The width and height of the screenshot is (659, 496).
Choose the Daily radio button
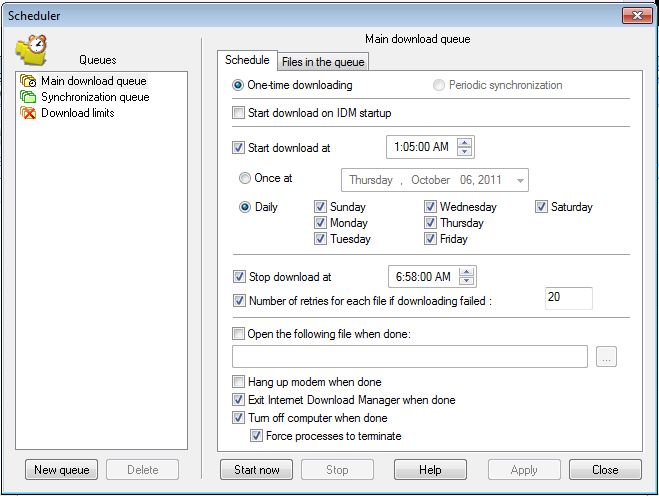[245, 207]
